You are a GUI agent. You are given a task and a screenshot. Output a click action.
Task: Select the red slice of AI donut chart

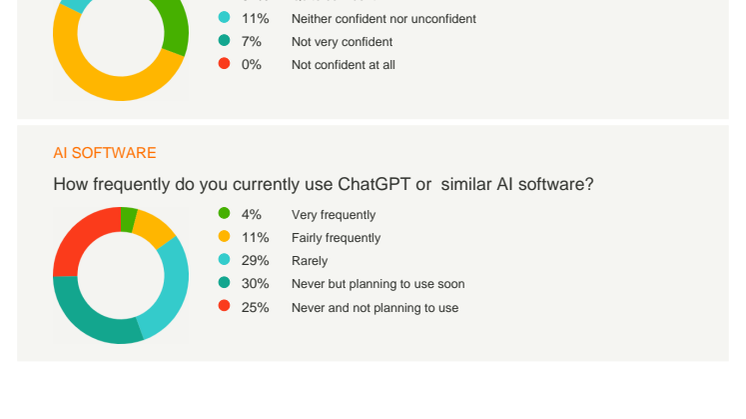[x=81, y=238]
